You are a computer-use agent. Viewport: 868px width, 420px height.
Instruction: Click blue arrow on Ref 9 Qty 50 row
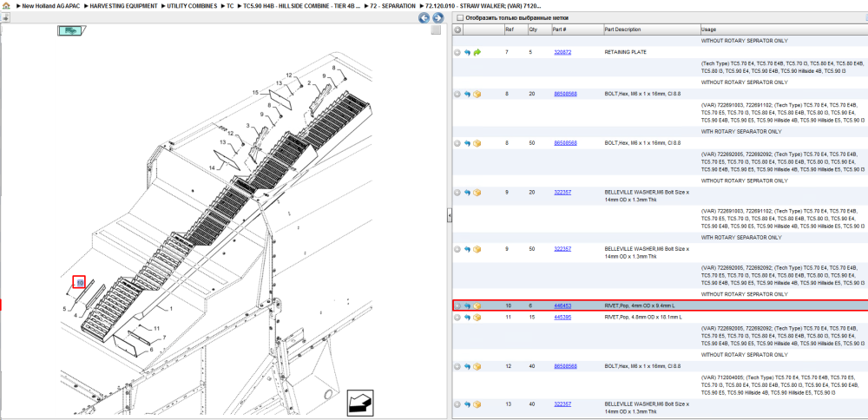pos(467,249)
